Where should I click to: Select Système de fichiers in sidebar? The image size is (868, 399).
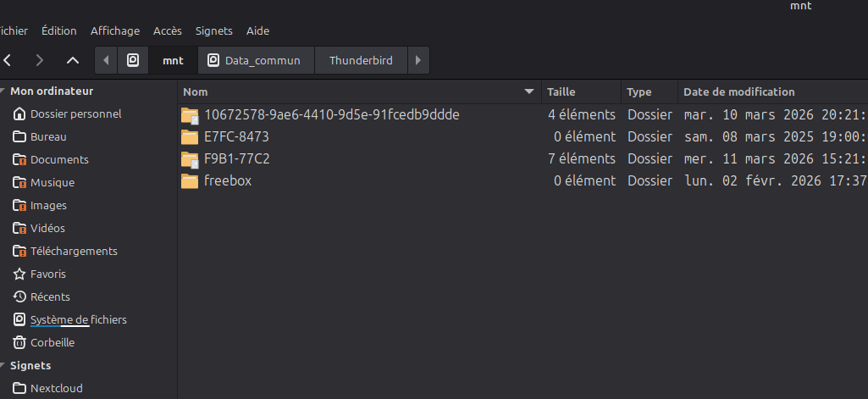(78, 320)
